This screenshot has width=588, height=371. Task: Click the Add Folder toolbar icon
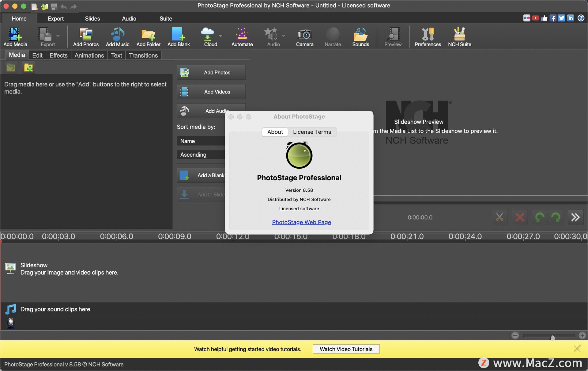[x=148, y=37]
